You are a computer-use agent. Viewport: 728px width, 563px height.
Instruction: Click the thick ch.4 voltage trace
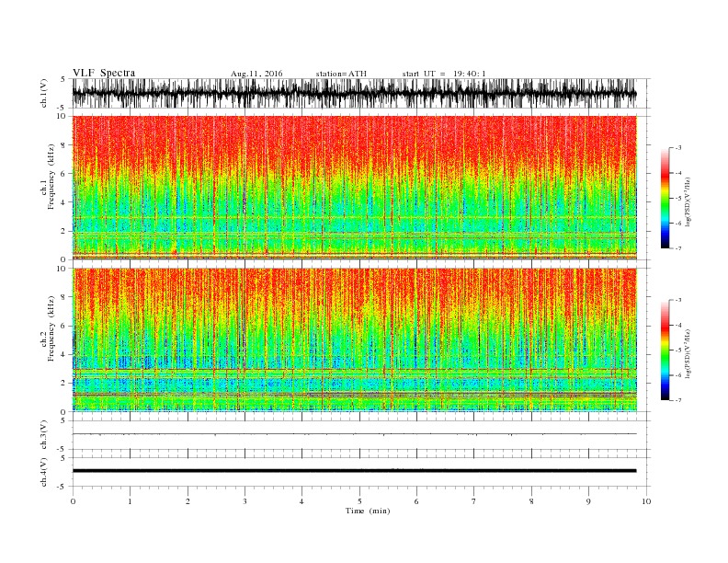click(355, 471)
